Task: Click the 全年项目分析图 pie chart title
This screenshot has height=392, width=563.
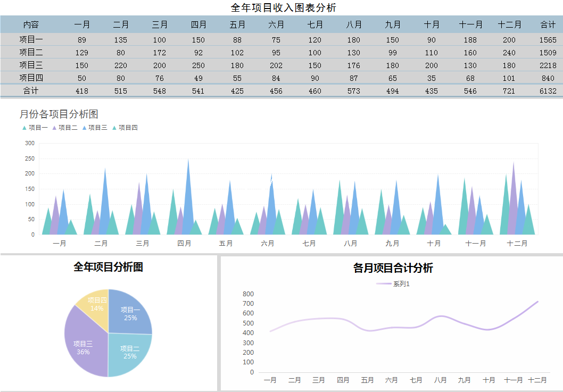Action: point(108,267)
